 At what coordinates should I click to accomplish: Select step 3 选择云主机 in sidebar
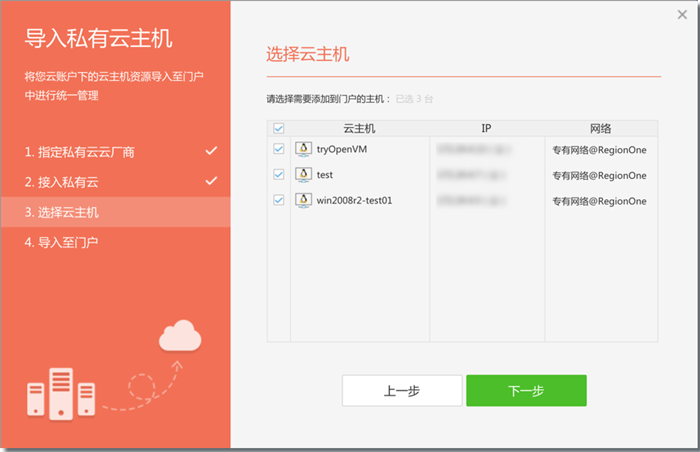tap(62, 212)
